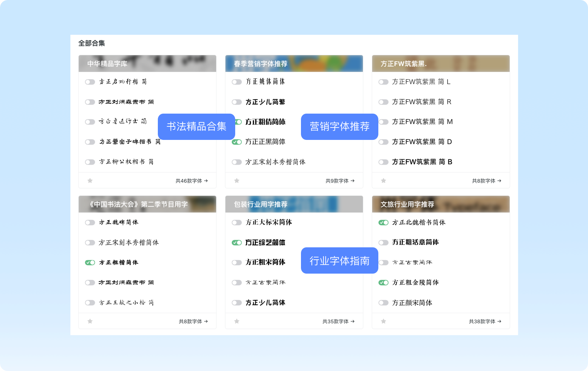Switch on 方正FW筑紫黑 简 B

coord(383,162)
